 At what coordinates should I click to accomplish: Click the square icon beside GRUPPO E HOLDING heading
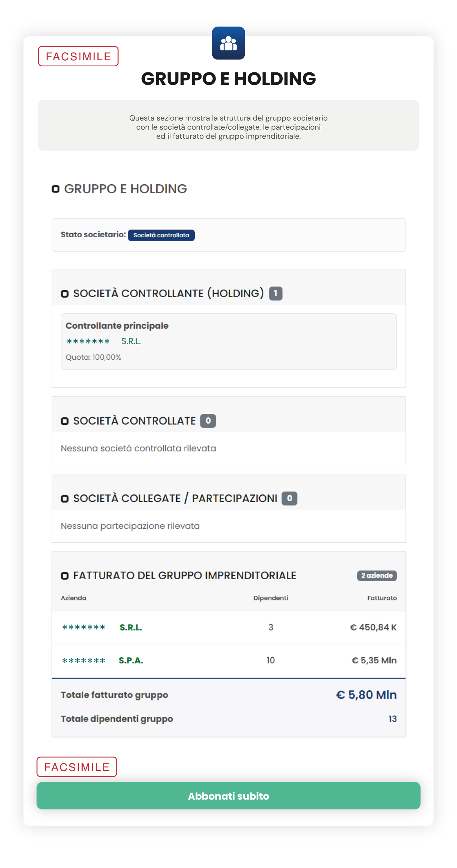point(55,188)
